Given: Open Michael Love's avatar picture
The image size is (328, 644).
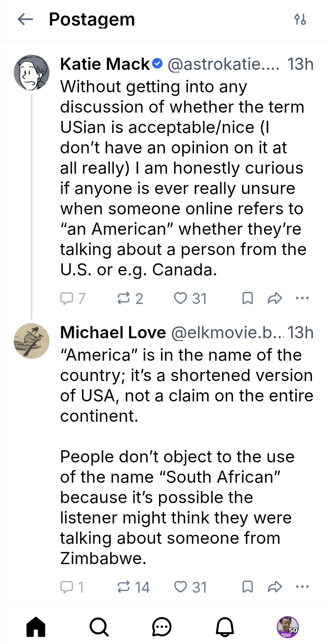Looking at the screenshot, I should click(32, 341).
